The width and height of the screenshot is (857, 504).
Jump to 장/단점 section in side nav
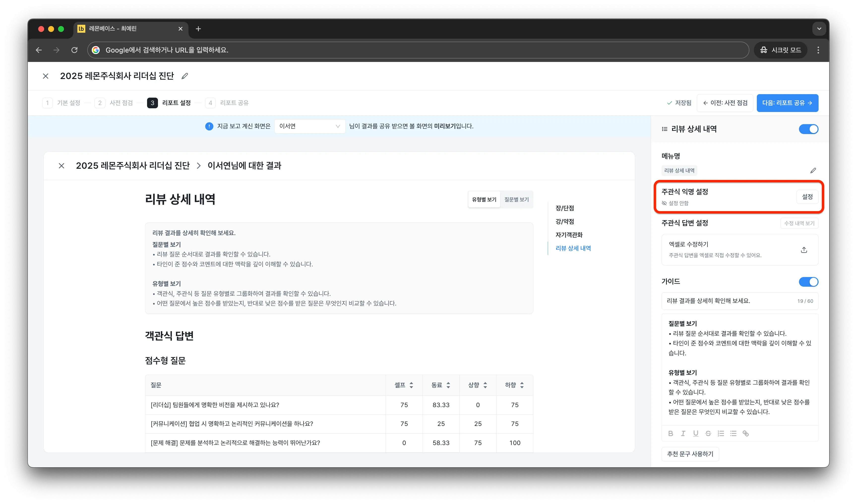[x=565, y=208]
